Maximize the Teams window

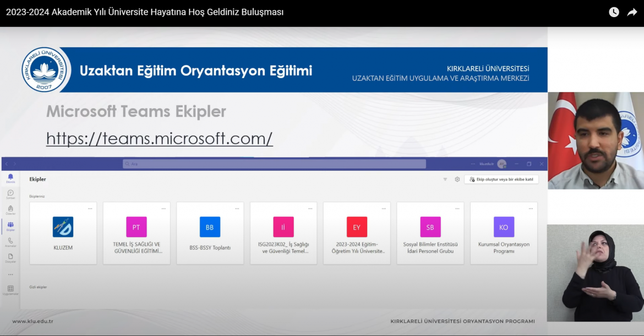tap(529, 164)
